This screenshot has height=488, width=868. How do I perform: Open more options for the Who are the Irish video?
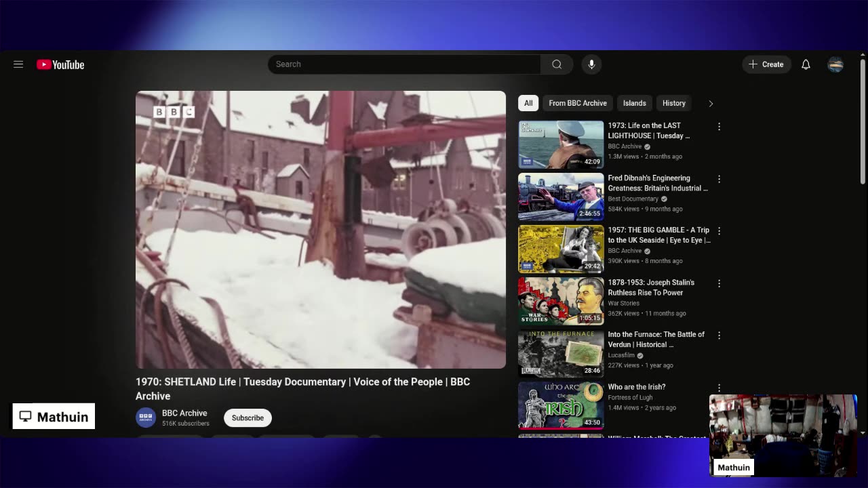tap(719, 388)
